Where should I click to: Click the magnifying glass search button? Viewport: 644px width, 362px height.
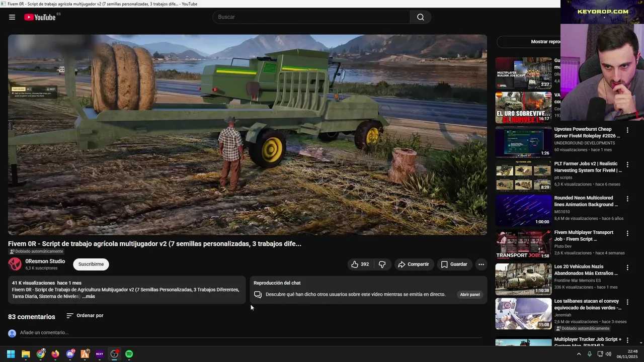tap(421, 17)
